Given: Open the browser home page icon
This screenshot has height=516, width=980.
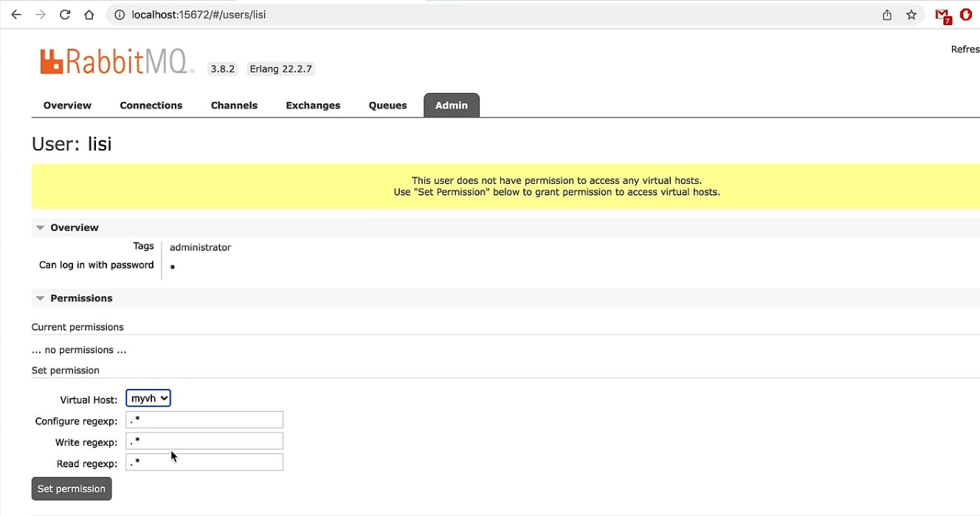Looking at the screenshot, I should (x=89, y=15).
